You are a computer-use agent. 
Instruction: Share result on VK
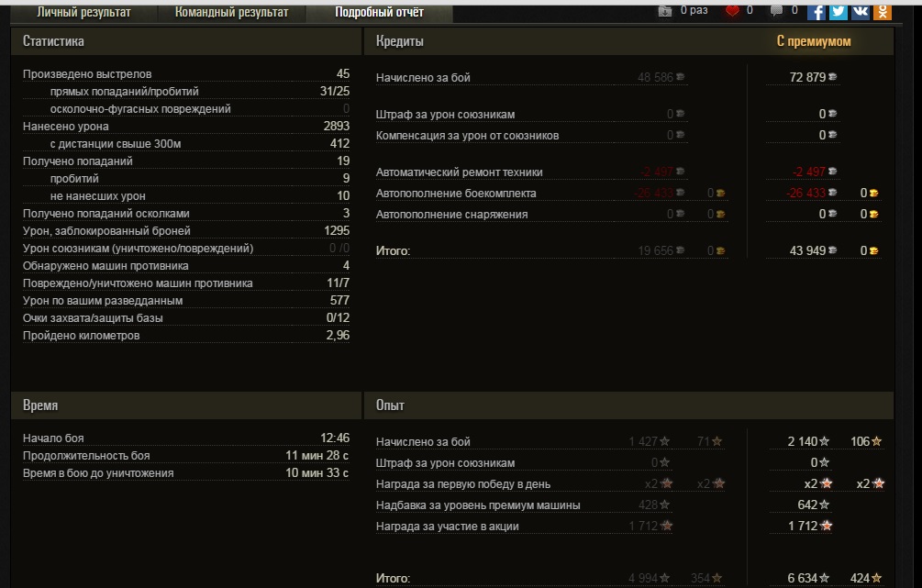coord(861,12)
